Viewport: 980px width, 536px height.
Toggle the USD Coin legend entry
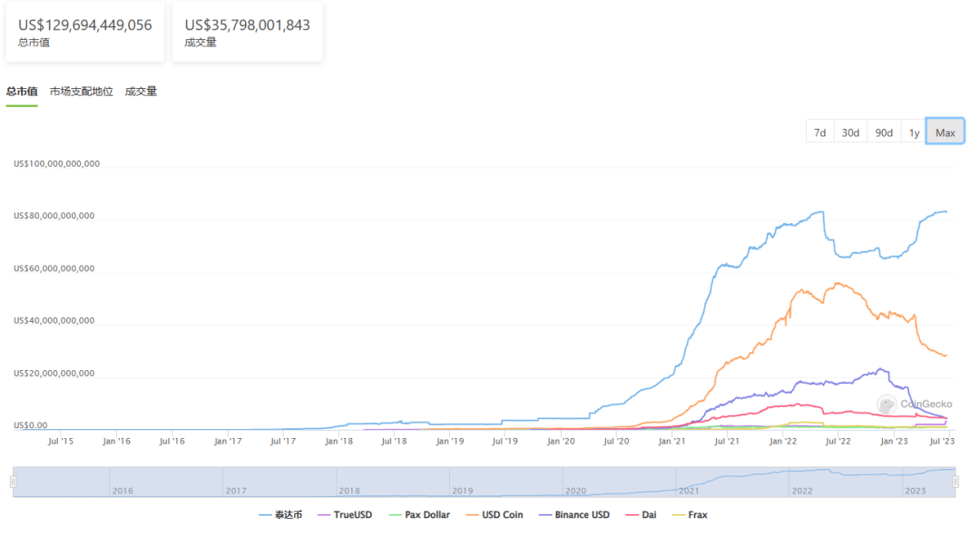pos(497,515)
